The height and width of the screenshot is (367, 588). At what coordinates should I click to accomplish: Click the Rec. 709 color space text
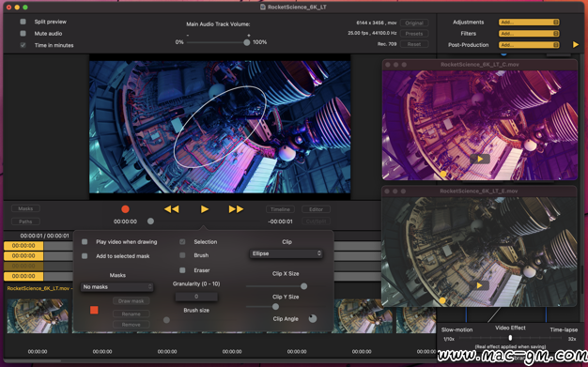387,44
